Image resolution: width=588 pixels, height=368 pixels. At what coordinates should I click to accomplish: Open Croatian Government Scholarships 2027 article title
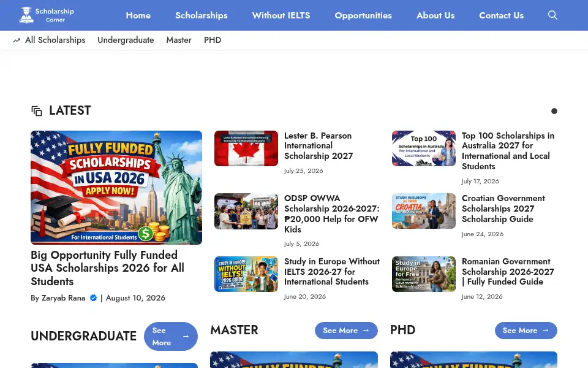tap(503, 209)
